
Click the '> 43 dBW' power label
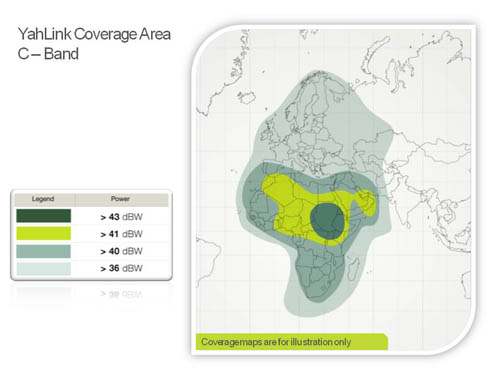[121, 217]
